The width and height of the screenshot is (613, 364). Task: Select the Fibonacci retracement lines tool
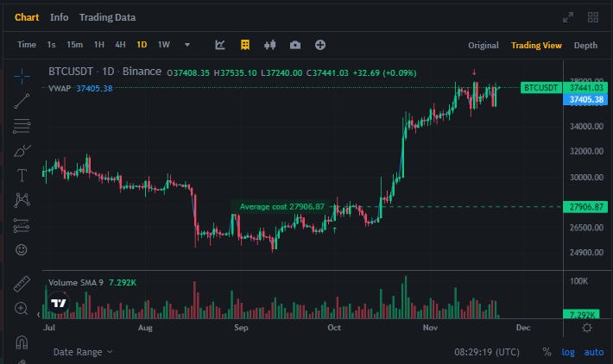pos(22,126)
